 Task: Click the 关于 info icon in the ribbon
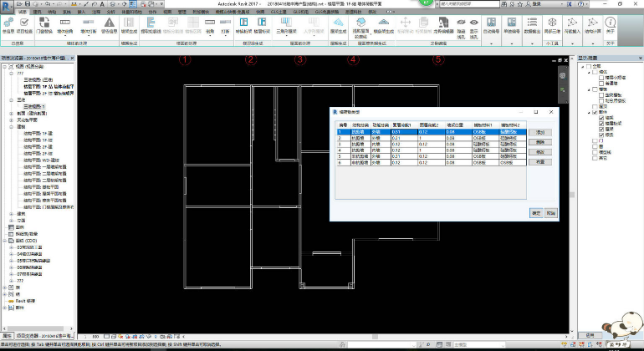pyautogui.click(x=611, y=23)
